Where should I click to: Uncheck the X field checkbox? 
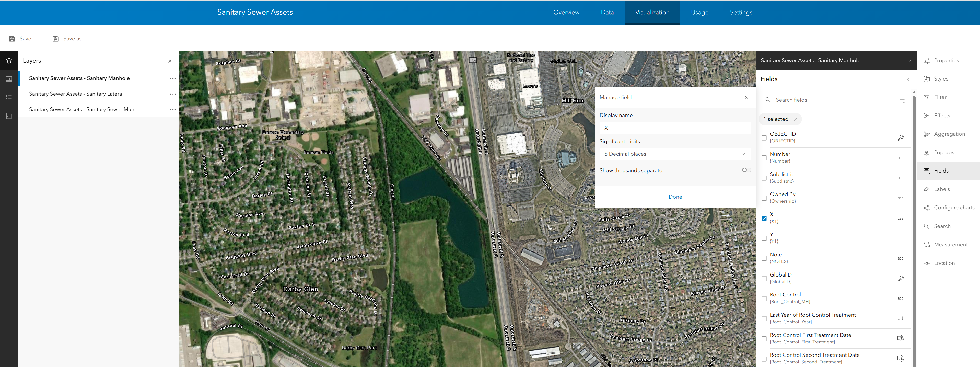(764, 218)
